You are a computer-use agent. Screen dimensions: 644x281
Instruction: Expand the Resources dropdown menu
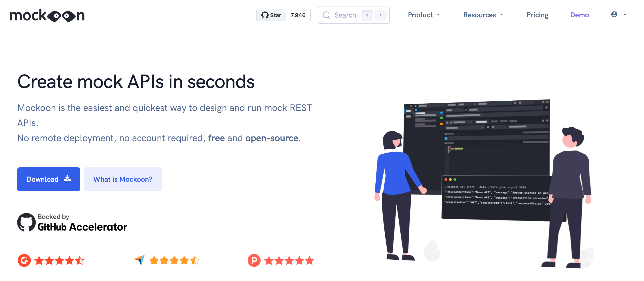(x=483, y=15)
